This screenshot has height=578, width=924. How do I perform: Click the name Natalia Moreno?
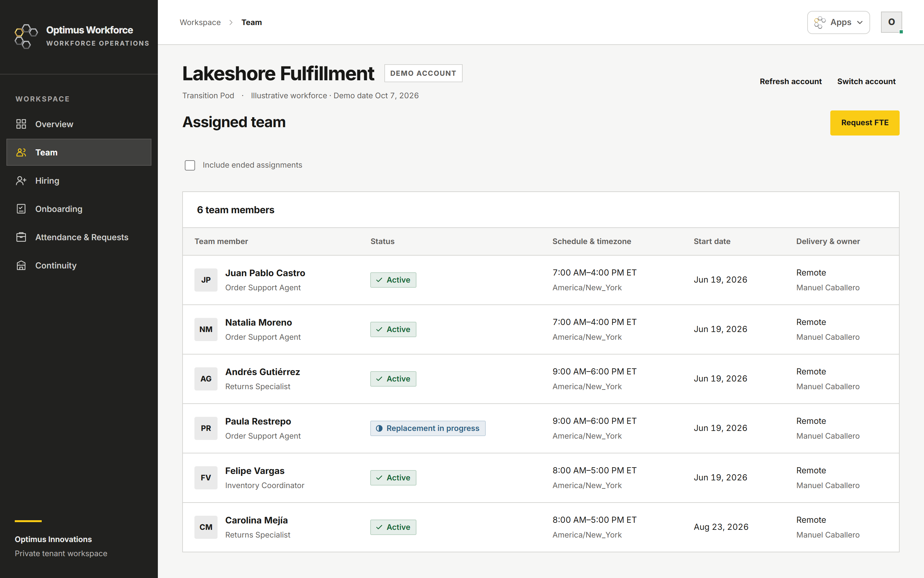click(x=259, y=322)
